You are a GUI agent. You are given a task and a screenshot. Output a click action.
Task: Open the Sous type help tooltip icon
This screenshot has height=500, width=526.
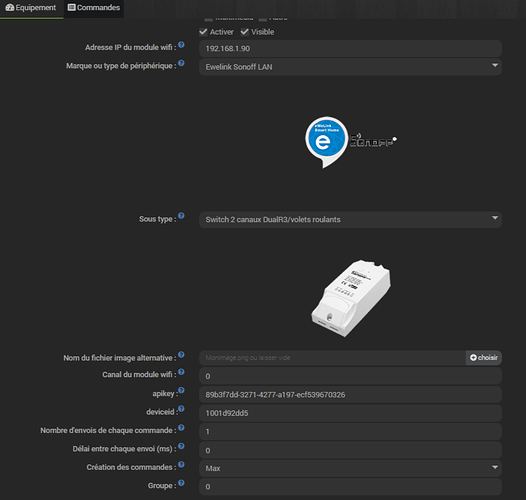181,216
